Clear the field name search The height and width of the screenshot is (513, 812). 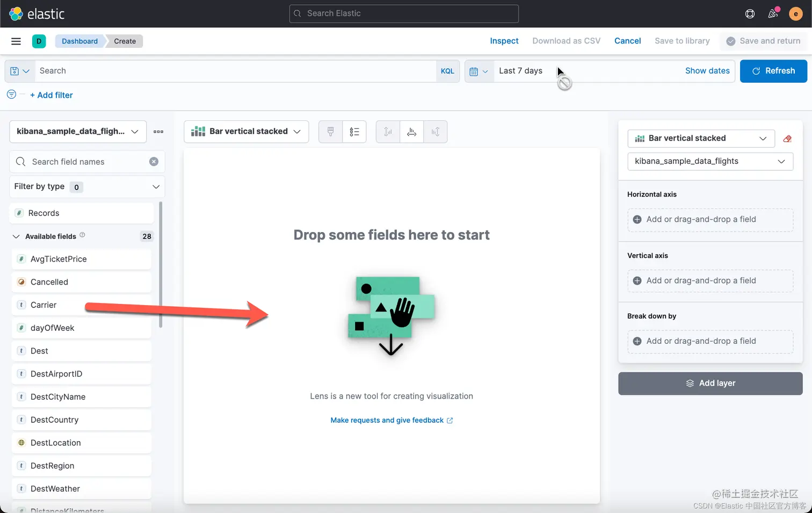click(x=154, y=162)
